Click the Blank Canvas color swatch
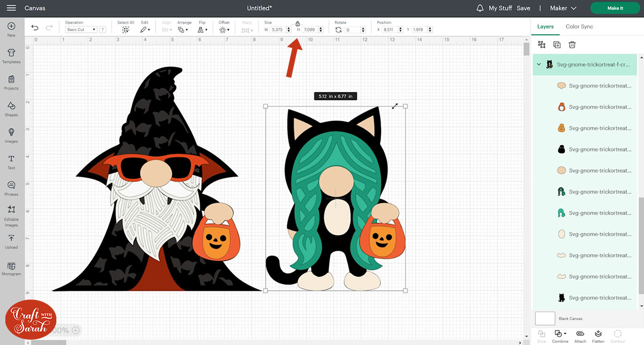644x345 pixels. coord(545,318)
